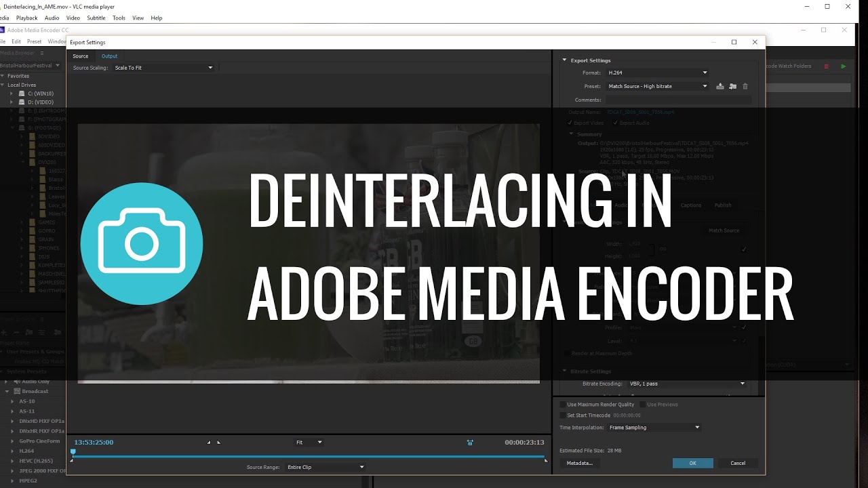Open VLC Playback menu
The height and width of the screenshot is (488, 868).
coord(27,18)
